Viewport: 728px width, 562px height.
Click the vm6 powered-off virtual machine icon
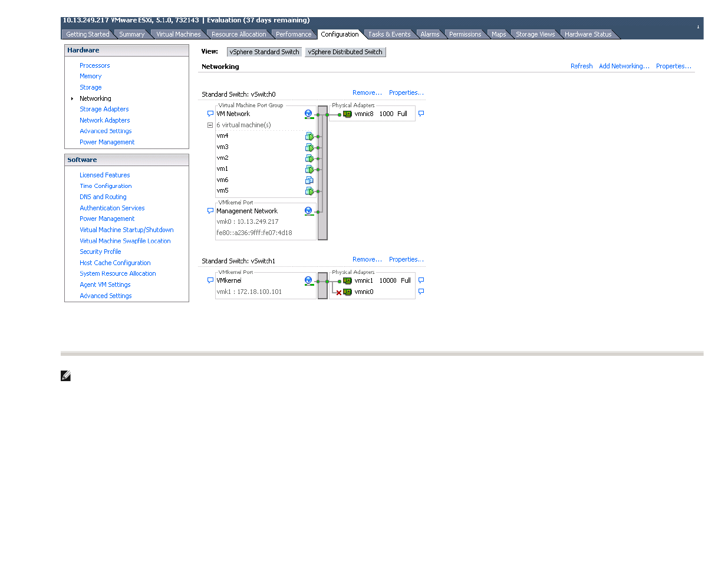[x=309, y=180]
